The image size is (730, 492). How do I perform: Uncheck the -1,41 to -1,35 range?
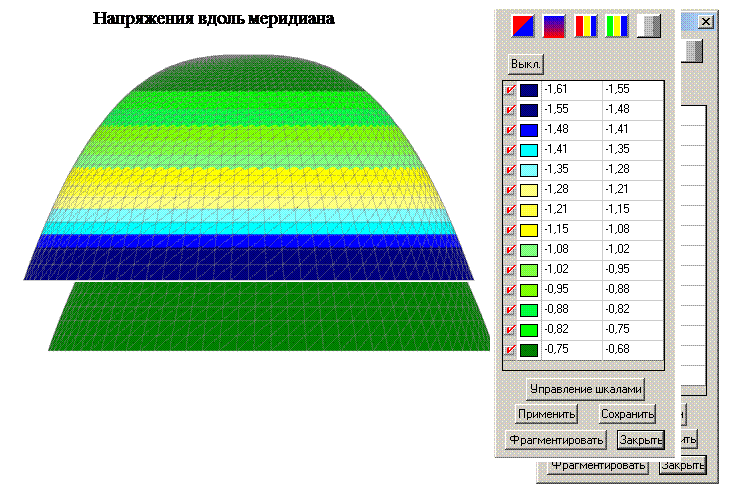tap(510, 149)
